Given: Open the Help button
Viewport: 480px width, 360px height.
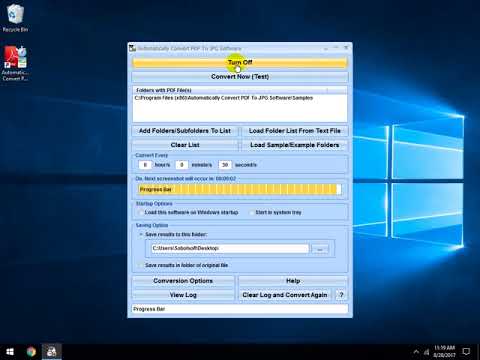Looking at the screenshot, I should click(293, 281).
